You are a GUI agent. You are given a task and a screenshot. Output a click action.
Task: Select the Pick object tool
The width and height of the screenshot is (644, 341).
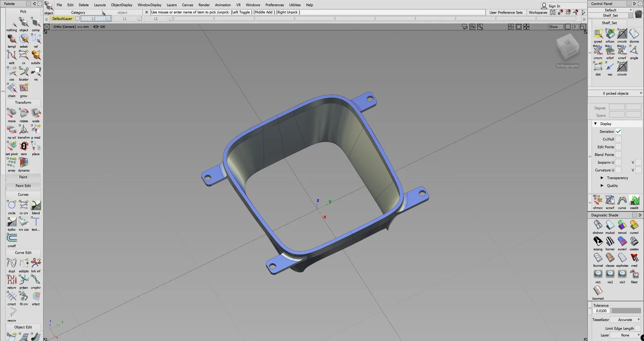point(24,24)
